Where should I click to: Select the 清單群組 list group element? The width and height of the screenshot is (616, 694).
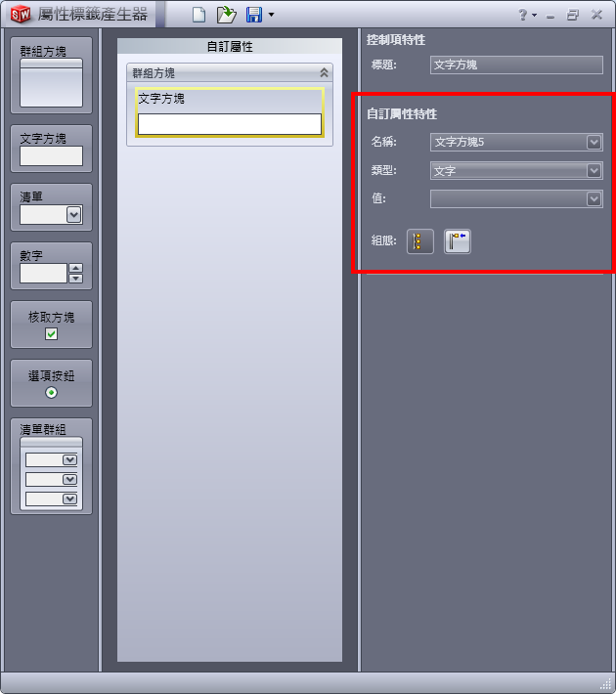click(52, 466)
